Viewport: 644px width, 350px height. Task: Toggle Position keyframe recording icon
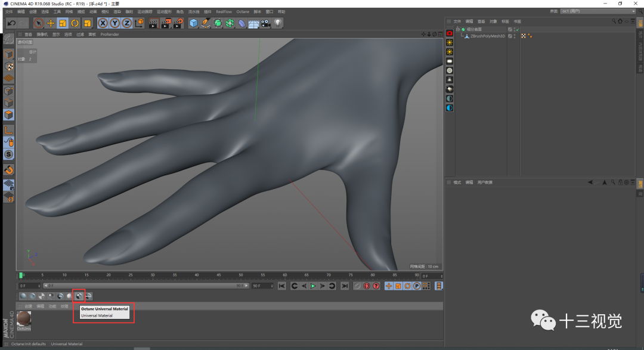pyautogui.click(x=389, y=286)
